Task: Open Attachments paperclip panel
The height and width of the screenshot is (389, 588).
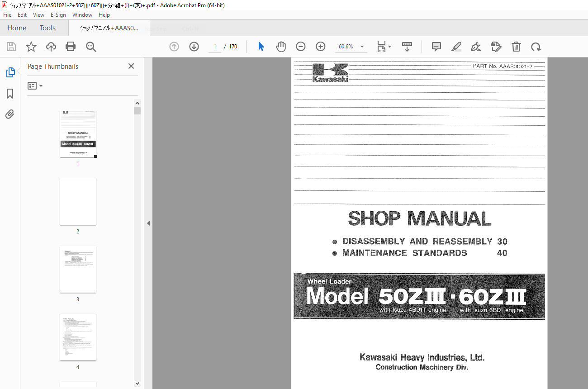Action: point(10,114)
